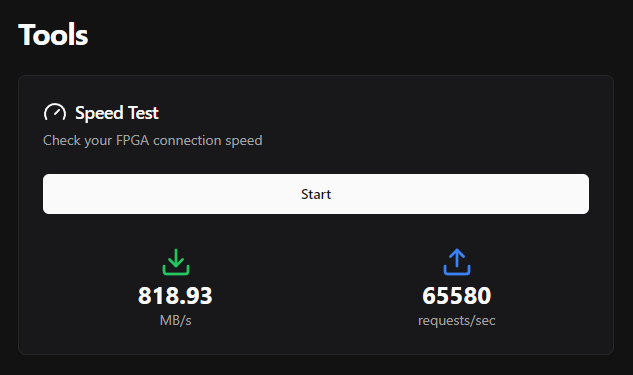Select the speedometer gauge icon
This screenshot has height=375, width=633.
pos(55,113)
